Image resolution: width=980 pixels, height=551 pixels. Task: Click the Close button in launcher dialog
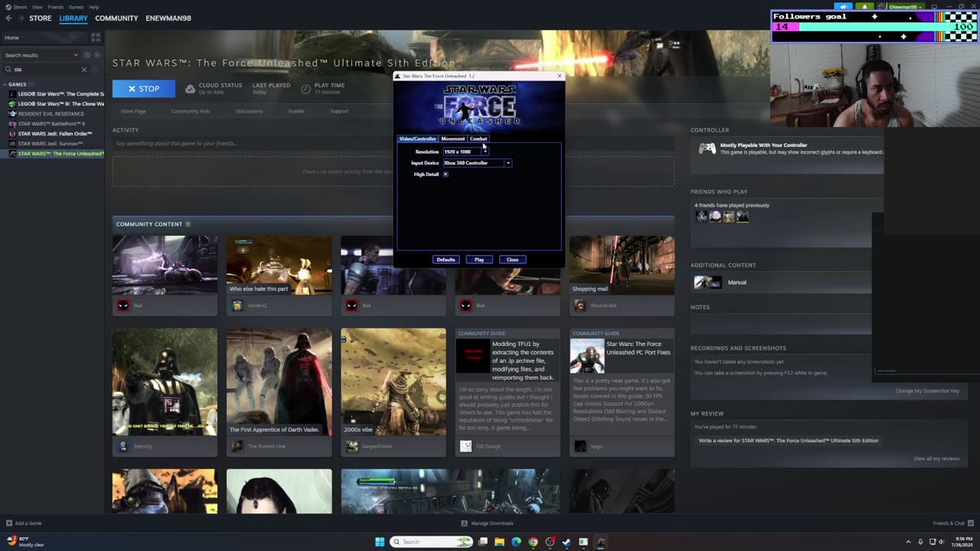pos(512,259)
